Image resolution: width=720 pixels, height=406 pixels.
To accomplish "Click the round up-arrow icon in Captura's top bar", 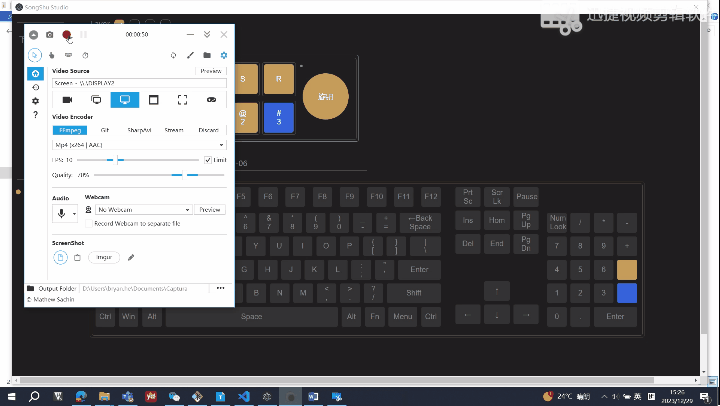I will [34, 35].
